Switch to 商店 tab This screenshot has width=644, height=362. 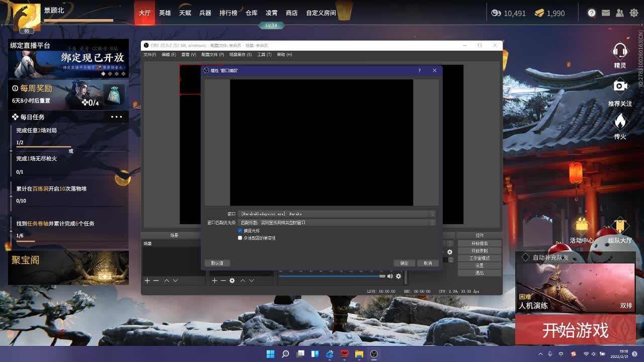point(292,13)
